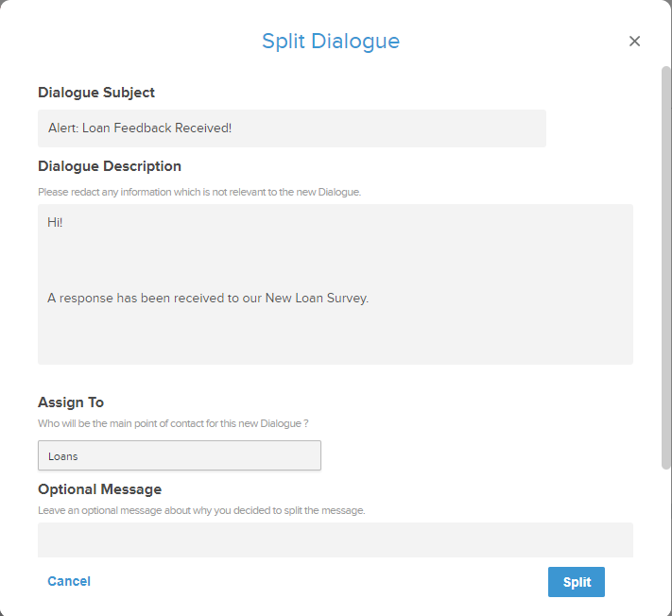This screenshot has width=672, height=616.
Task: Click the redact information hint text
Action: point(198,192)
